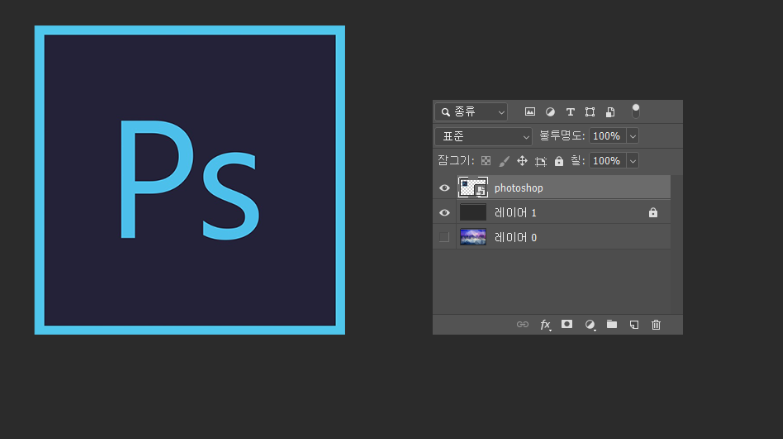Lock transparent pixels icon

486,161
